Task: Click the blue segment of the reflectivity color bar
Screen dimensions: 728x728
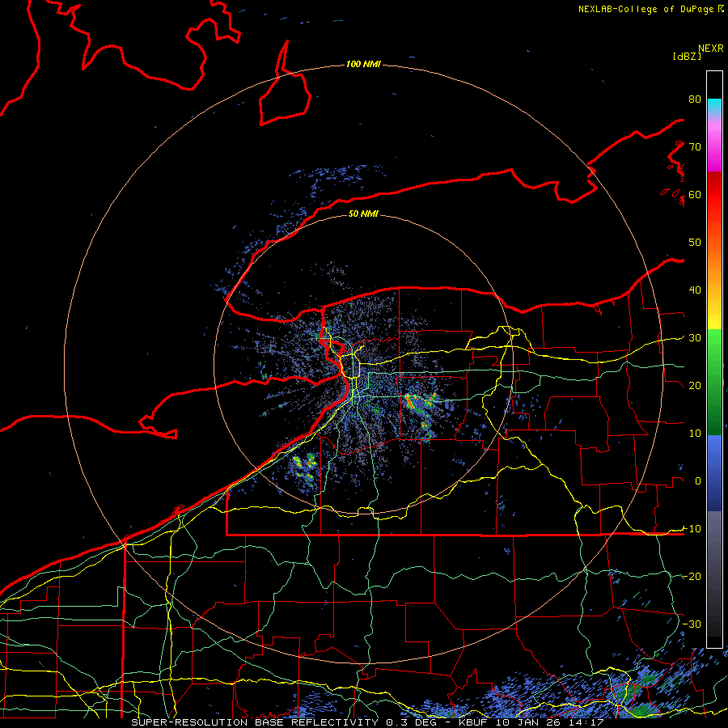Action: point(714,473)
